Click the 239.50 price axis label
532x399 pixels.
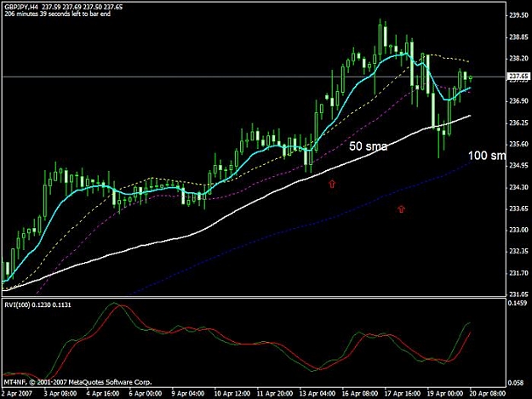(x=518, y=15)
